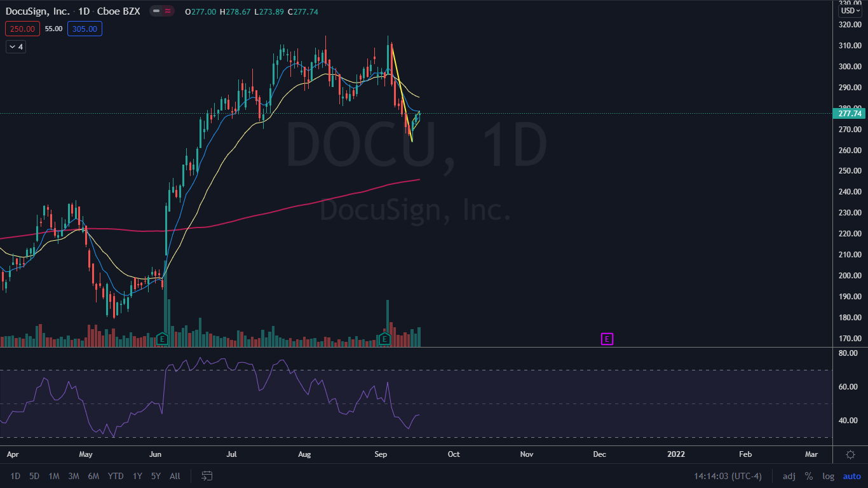The height and width of the screenshot is (488, 868).
Task: Select the 3M date range
Action: pyautogui.click(x=74, y=476)
